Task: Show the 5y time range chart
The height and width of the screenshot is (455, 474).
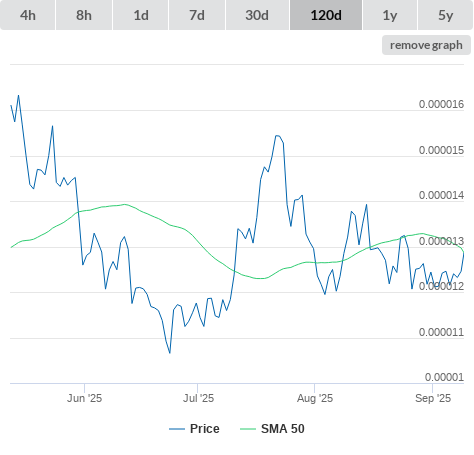Action: (x=446, y=15)
